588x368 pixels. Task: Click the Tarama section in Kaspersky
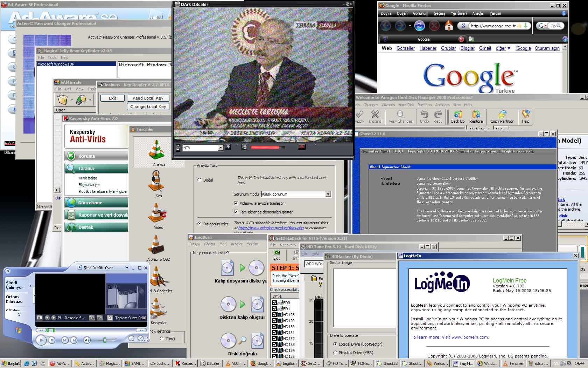(x=97, y=168)
